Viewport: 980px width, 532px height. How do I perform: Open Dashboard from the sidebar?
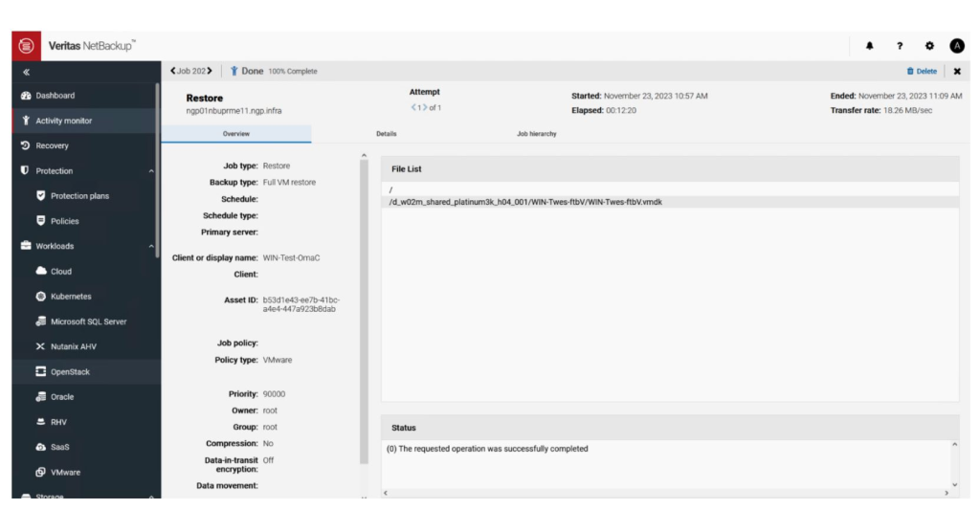55,96
